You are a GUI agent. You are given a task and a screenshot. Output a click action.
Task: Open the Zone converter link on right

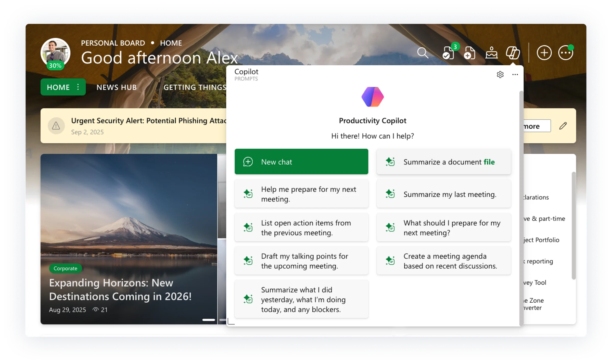[x=533, y=304]
